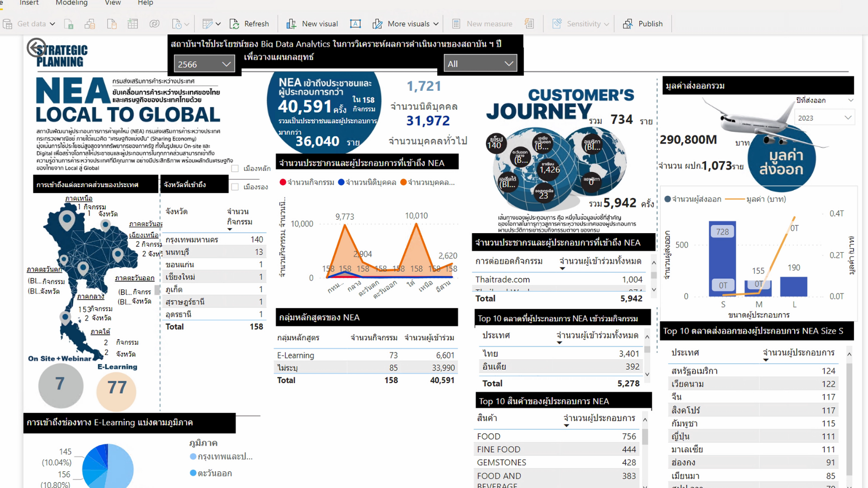Open the All filter dropdown

(x=480, y=64)
